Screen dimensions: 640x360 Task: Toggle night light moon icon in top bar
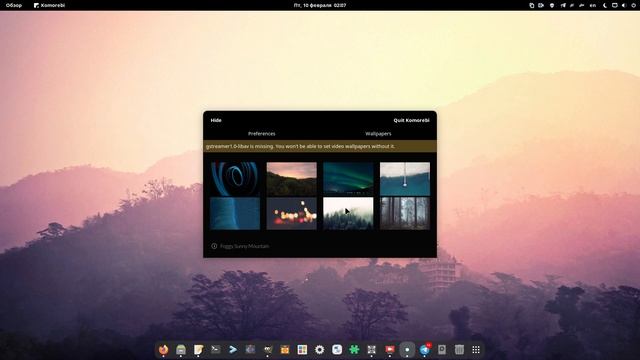604,5
